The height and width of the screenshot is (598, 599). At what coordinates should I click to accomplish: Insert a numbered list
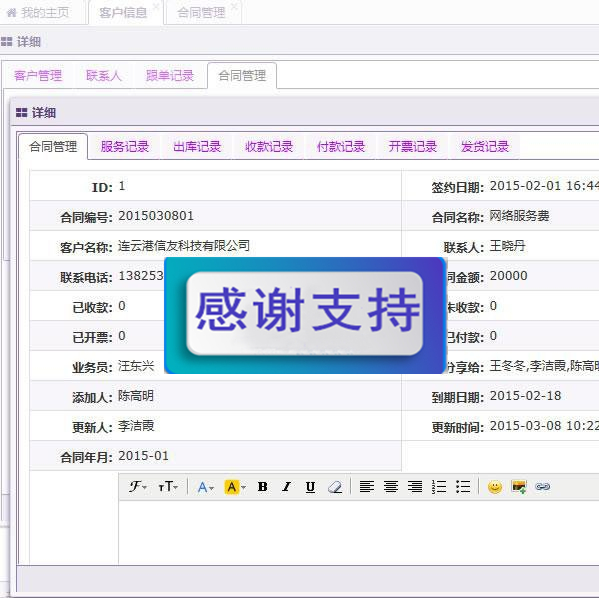tap(439, 486)
